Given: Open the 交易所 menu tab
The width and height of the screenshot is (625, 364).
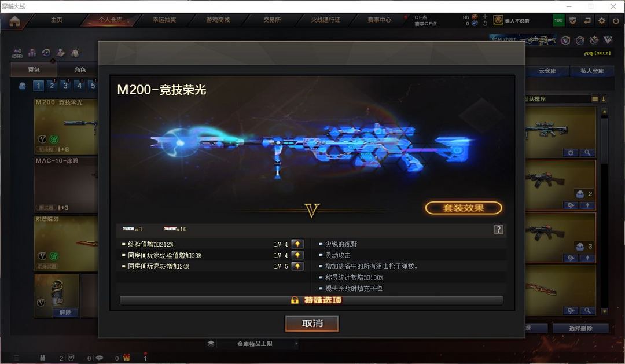Looking at the screenshot, I should (272, 20).
